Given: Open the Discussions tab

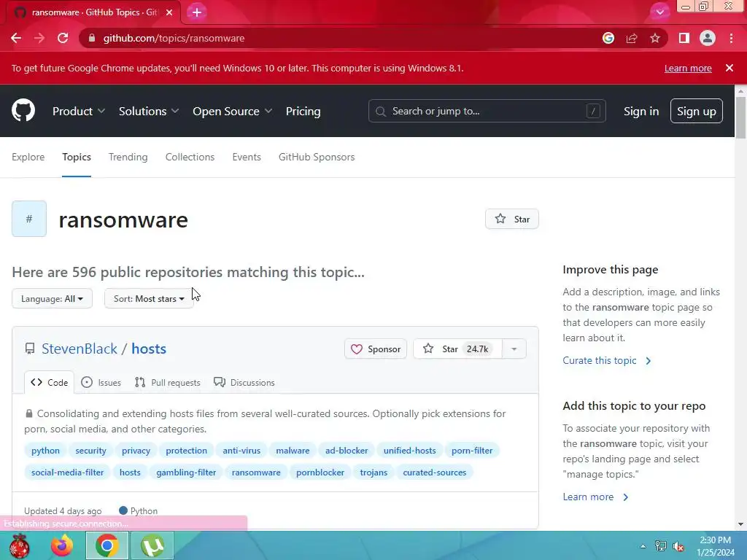Looking at the screenshot, I should [x=244, y=382].
